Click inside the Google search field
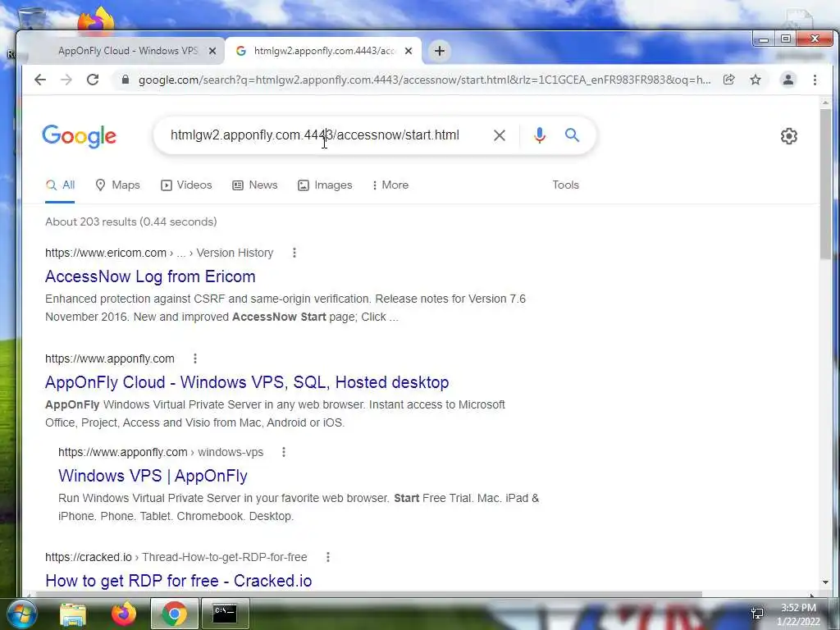Screen dimensions: 840x630 point(315,135)
